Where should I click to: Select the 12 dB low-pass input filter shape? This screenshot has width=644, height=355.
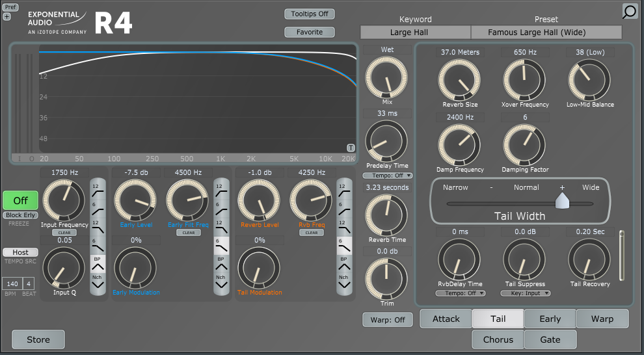click(98, 227)
